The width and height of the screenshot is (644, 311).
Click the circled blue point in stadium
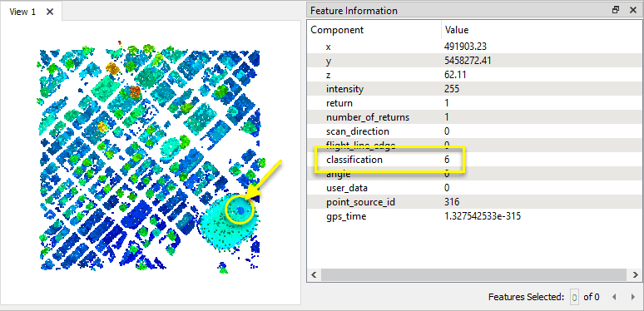(x=240, y=210)
